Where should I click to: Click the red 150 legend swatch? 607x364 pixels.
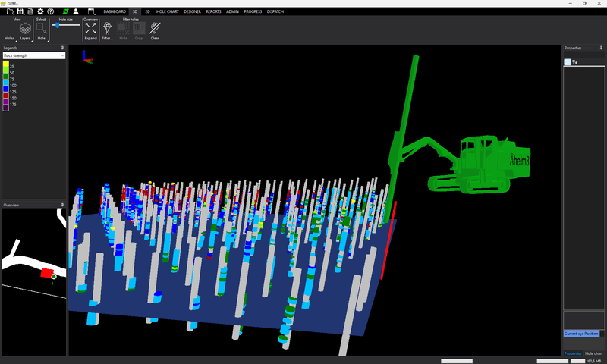click(6, 95)
